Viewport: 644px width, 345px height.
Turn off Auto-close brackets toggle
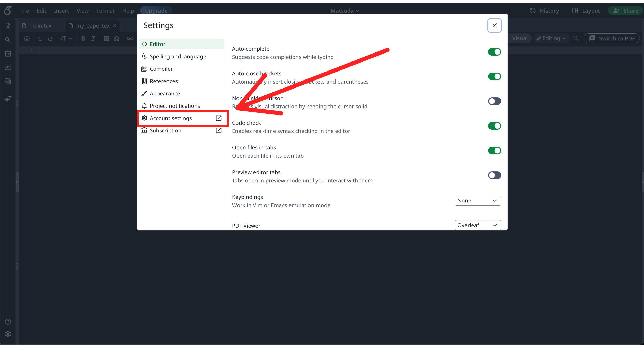[x=494, y=76]
